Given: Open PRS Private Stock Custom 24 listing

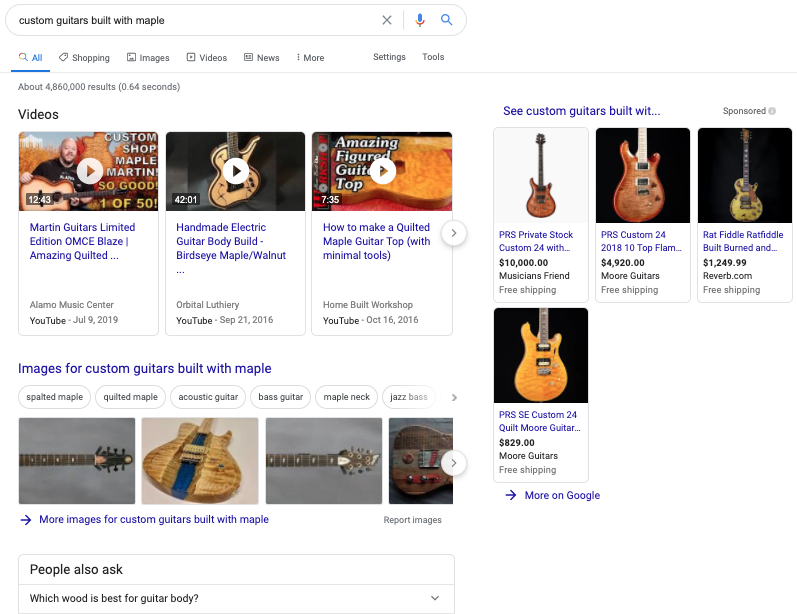Looking at the screenshot, I should 536,241.
